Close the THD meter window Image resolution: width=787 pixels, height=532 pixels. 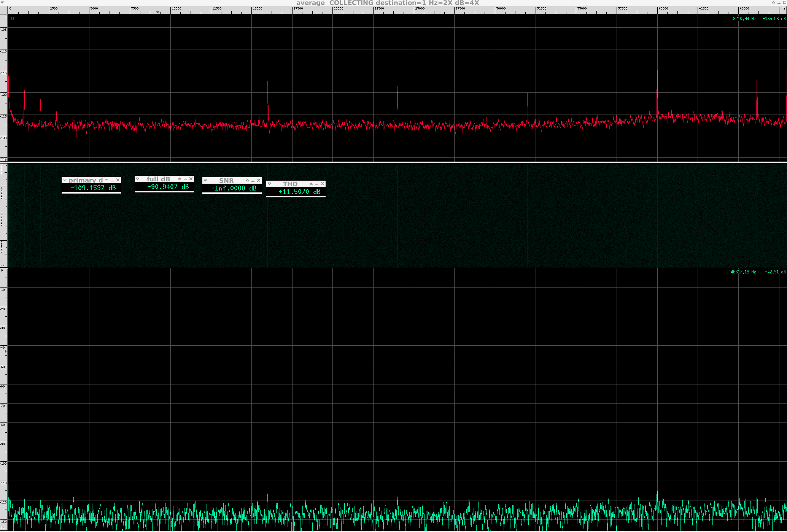pos(323,184)
